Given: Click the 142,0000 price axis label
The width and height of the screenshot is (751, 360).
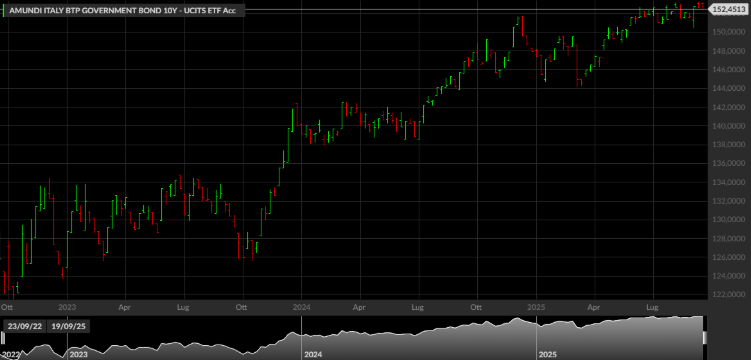Looking at the screenshot, I should click(x=729, y=107).
